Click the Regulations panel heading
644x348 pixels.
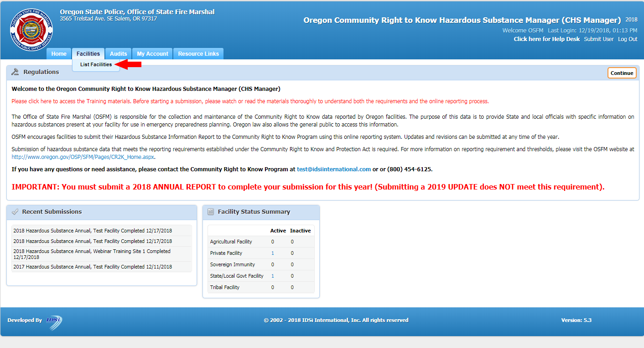pyautogui.click(x=42, y=72)
